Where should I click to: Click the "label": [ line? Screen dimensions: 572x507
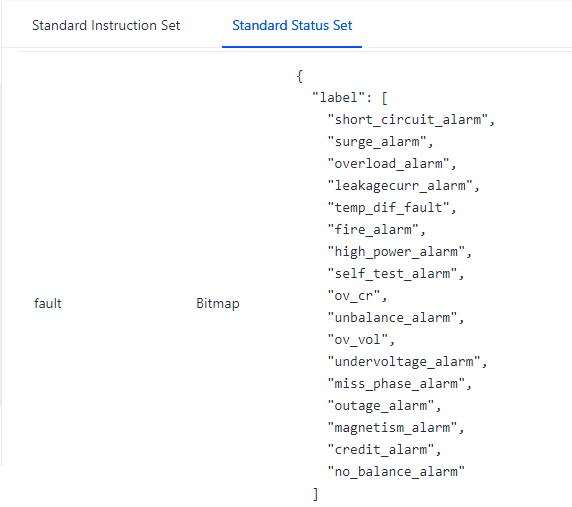point(349,98)
